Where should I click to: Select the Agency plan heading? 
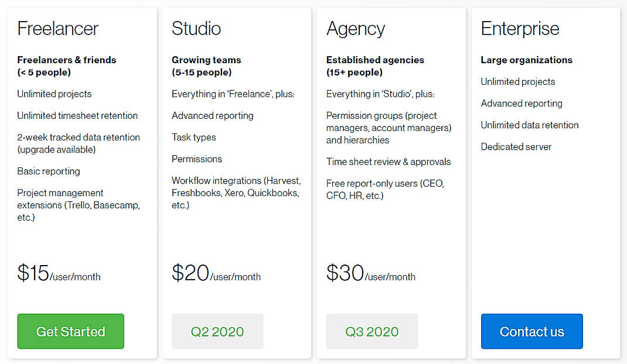356,28
